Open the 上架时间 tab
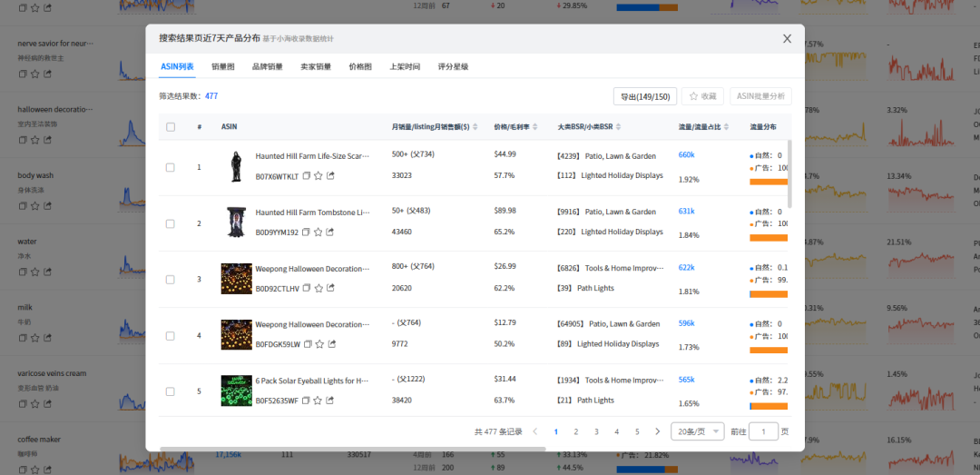Viewport: 980px width, 475px height. click(x=405, y=66)
